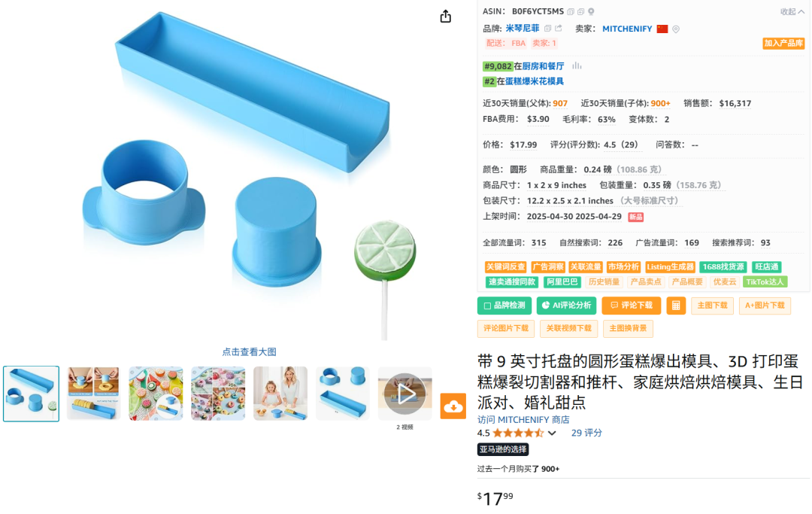Open the share icon beside brand 米琴尼菲
812x514 pixels.
tap(558, 28)
